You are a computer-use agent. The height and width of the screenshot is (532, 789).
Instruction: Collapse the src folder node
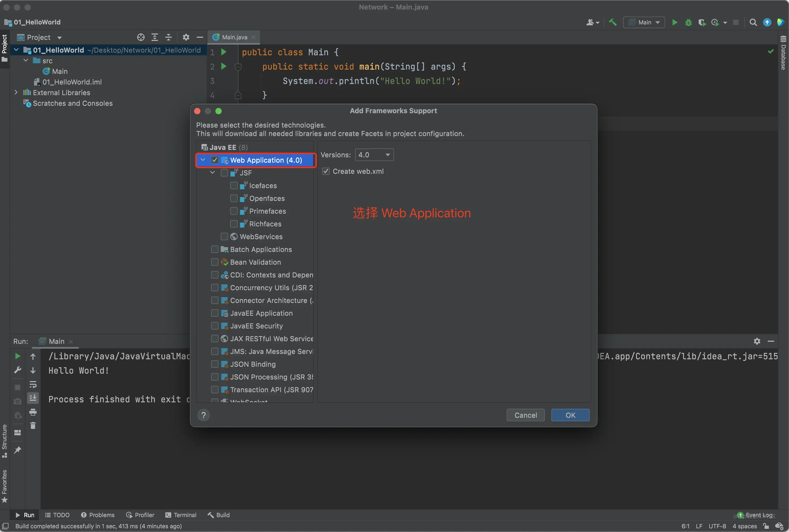coord(26,60)
